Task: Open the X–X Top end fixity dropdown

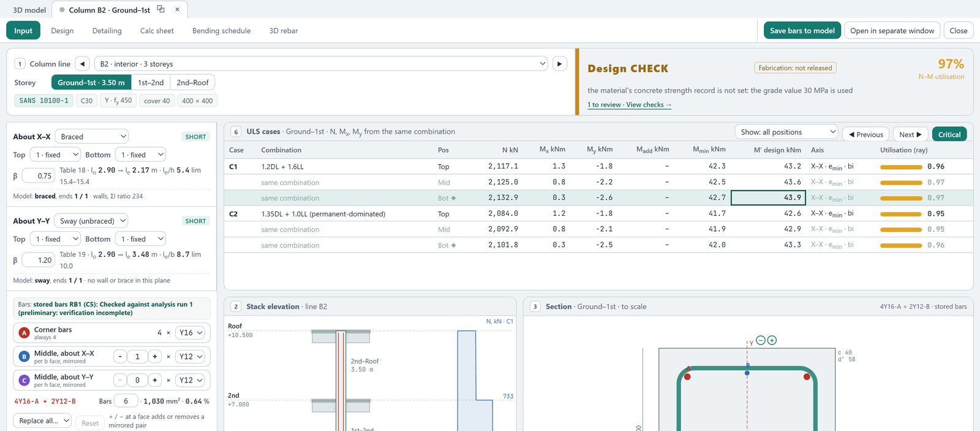Action: (56, 154)
